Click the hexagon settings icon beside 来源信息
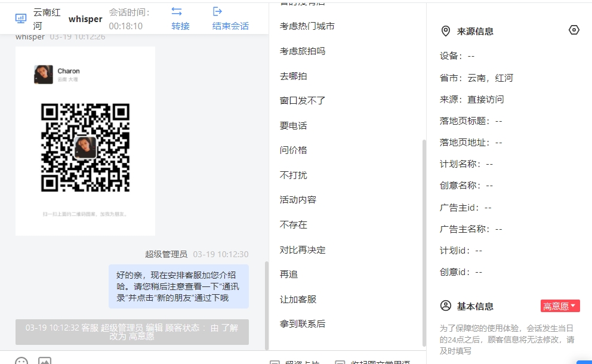592x364 pixels. coord(574,30)
